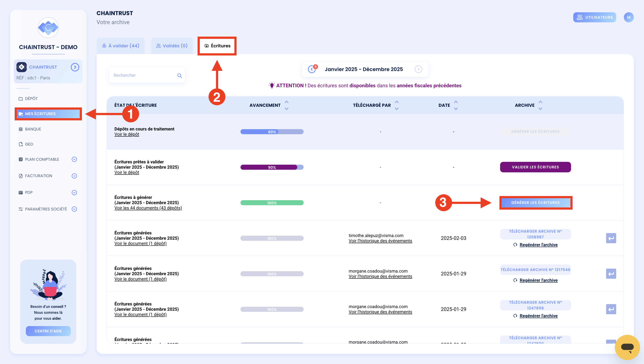Download archive N° 1208987
The height and width of the screenshot is (364, 644).
tap(536, 234)
